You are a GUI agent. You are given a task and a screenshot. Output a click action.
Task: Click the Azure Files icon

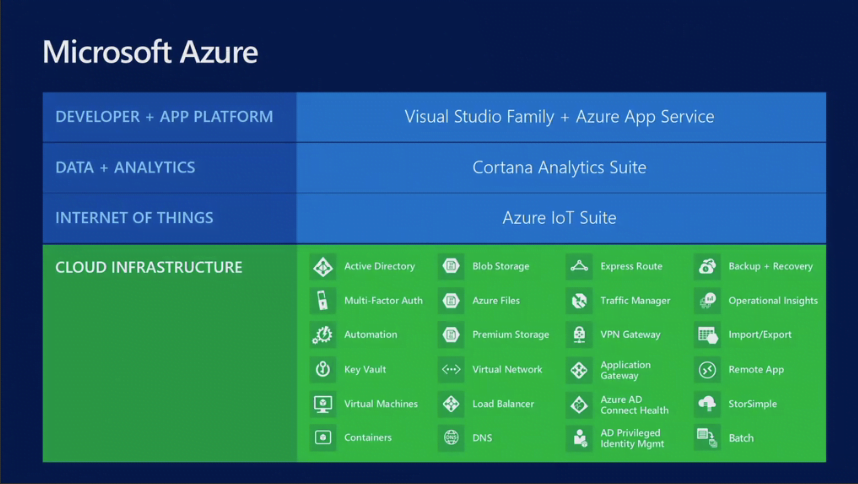451,301
